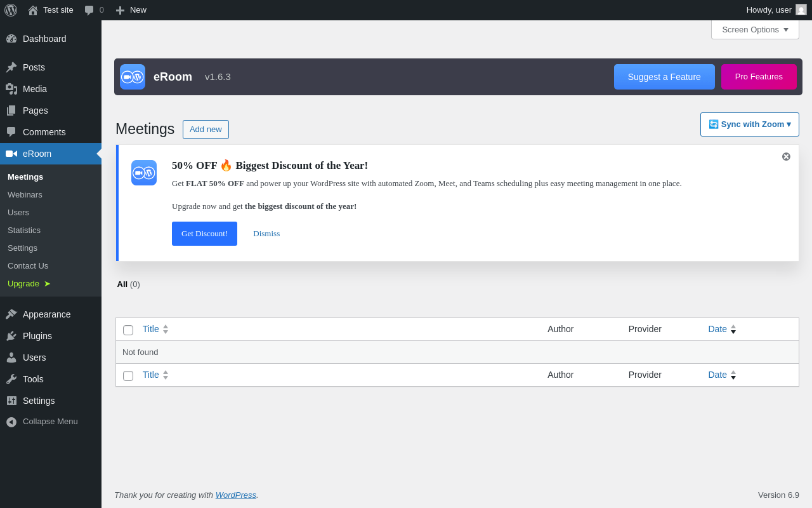Sort meetings by the Date column header
Viewport: 812px width, 508px height.
click(x=717, y=329)
